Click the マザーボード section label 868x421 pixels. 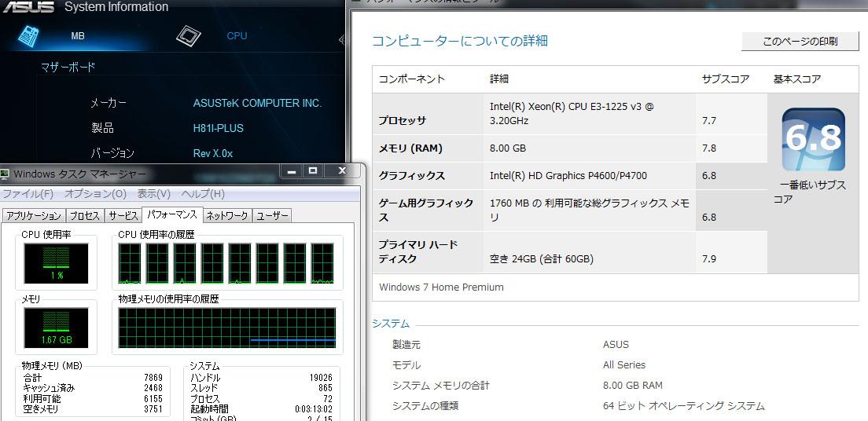tap(68, 68)
